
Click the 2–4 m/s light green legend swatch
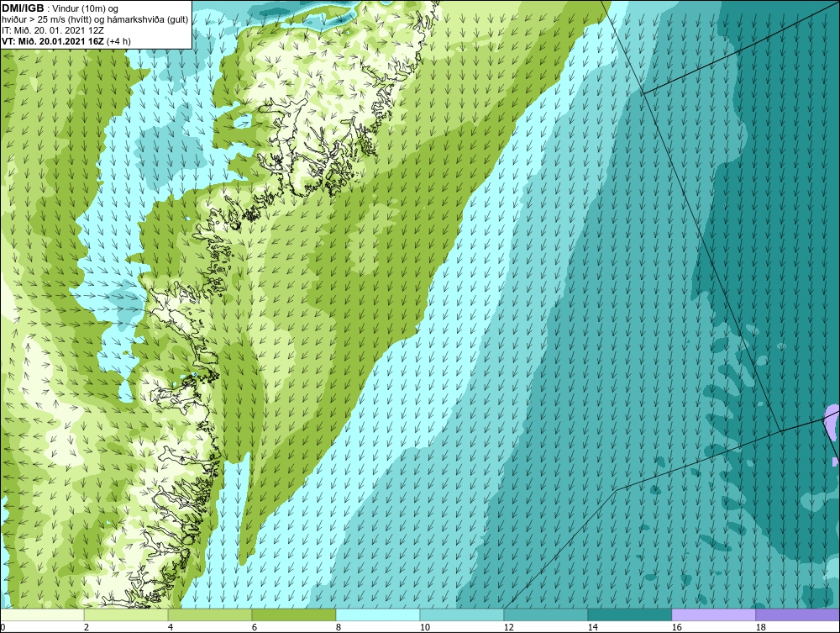click(x=126, y=615)
